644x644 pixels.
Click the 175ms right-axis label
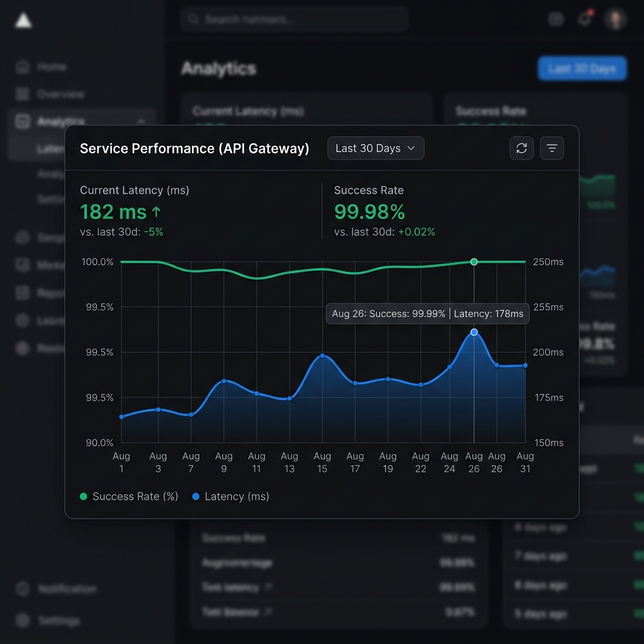tap(548, 397)
